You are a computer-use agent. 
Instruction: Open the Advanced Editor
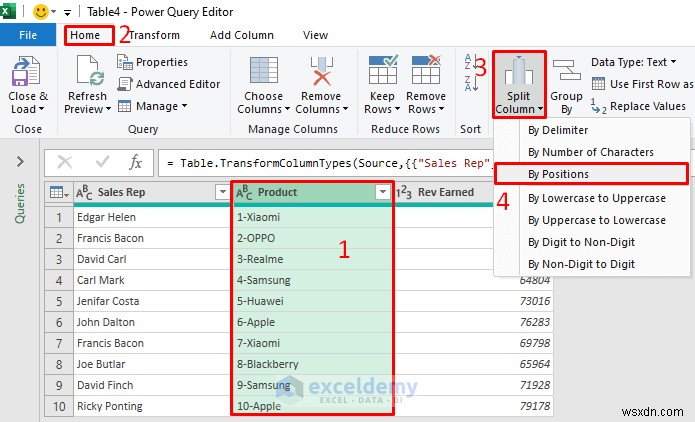point(168,84)
